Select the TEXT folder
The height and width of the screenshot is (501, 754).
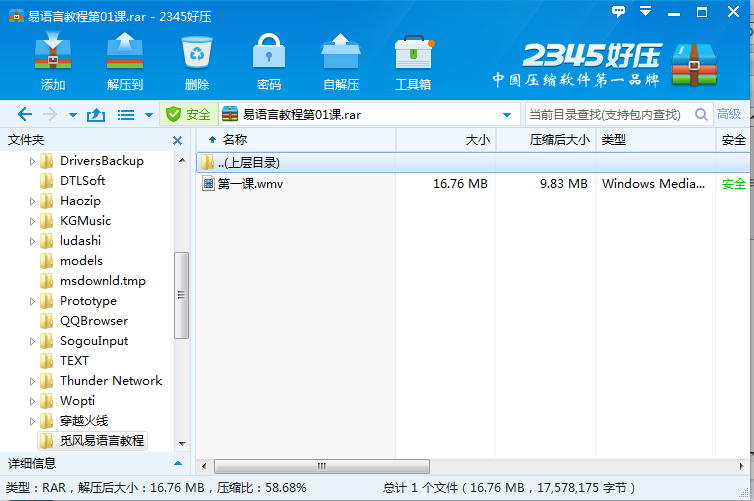(74, 361)
